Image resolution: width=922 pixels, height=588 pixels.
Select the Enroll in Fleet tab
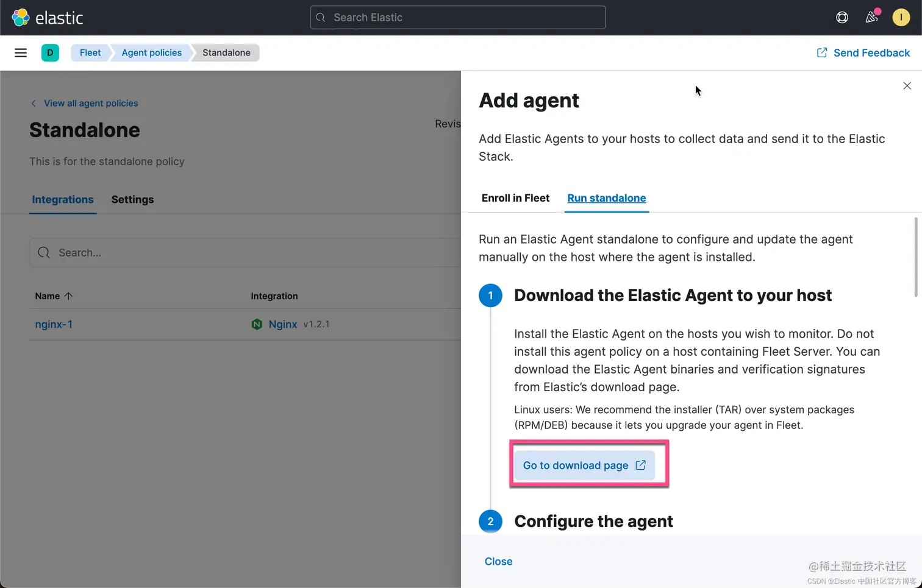click(x=515, y=198)
